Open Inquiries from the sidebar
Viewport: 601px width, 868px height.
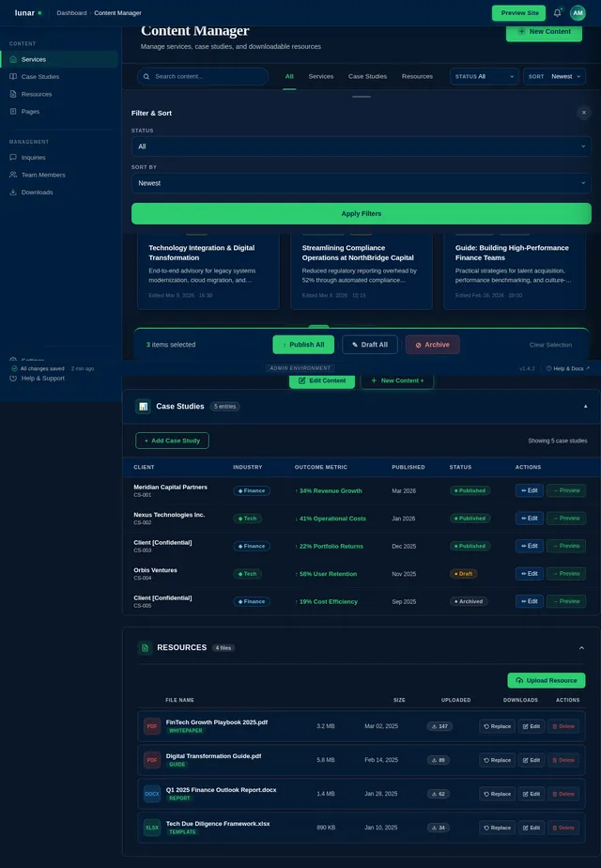[x=33, y=158]
